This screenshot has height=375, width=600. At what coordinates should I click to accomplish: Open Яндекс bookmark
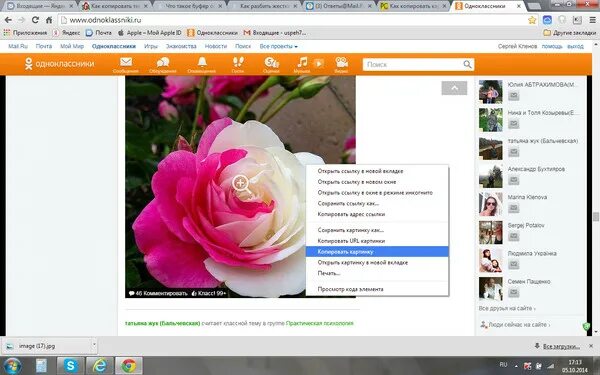pos(67,33)
